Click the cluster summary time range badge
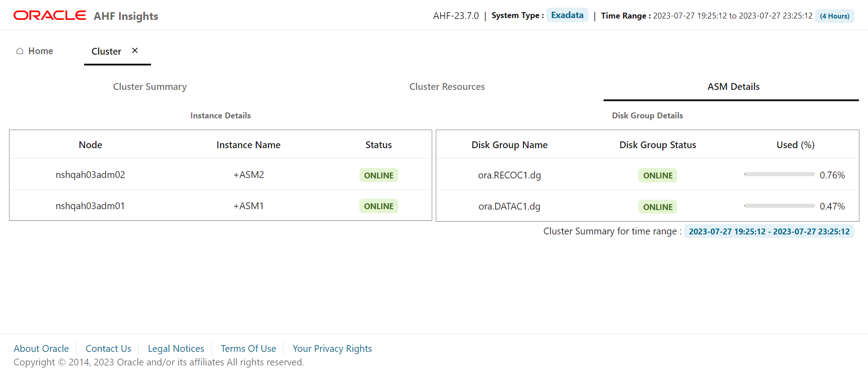This screenshot has width=868, height=374. 769,231
